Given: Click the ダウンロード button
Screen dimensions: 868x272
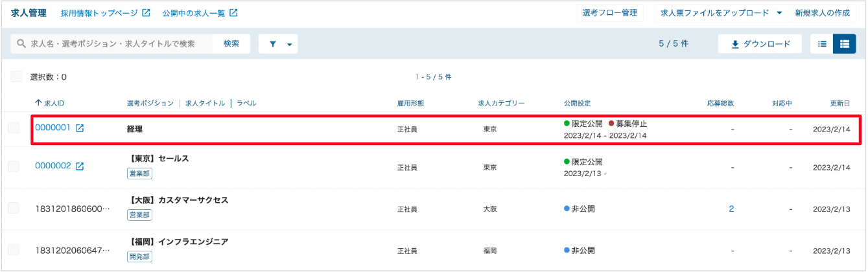Looking at the screenshot, I should coord(760,44).
